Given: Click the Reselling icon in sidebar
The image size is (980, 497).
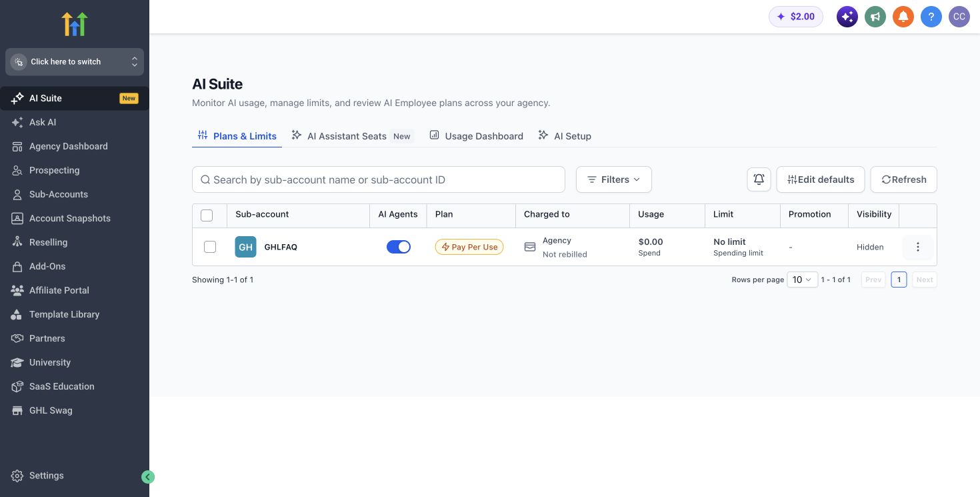Looking at the screenshot, I should click(17, 242).
